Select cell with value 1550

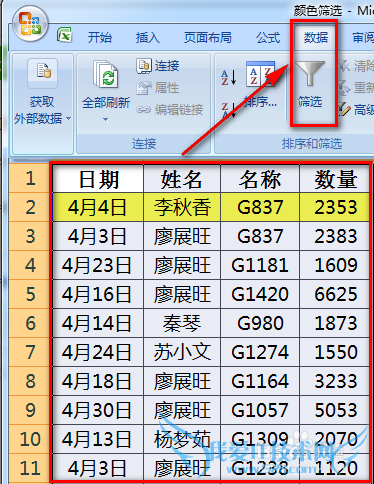coord(335,352)
